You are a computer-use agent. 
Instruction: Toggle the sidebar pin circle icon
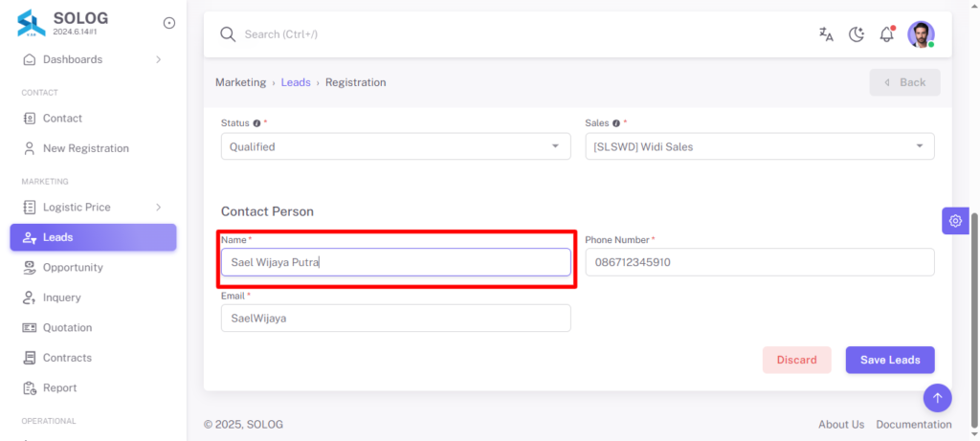click(168, 23)
